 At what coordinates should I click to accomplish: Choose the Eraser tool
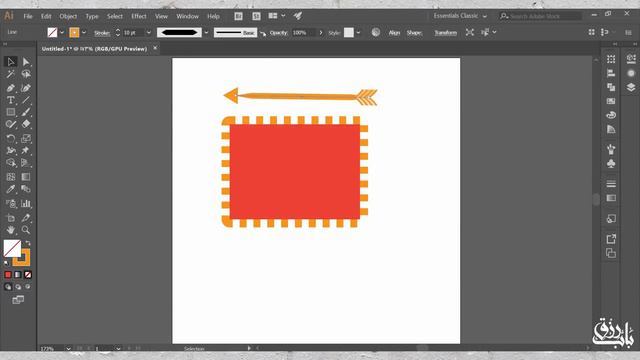[x=26, y=124]
